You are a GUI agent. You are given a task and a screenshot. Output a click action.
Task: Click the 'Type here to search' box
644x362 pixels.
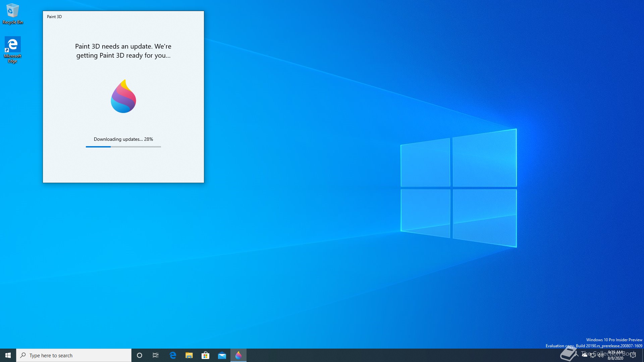click(74, 355)
